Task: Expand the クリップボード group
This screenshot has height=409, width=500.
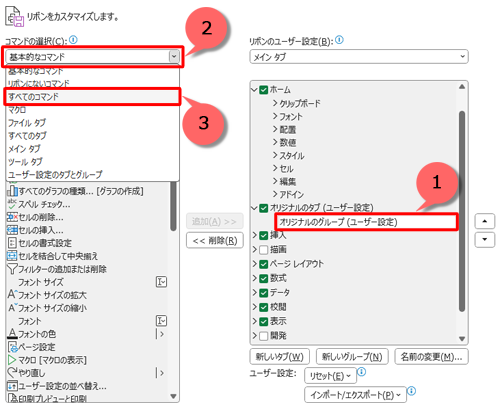Action: point(275,103)
